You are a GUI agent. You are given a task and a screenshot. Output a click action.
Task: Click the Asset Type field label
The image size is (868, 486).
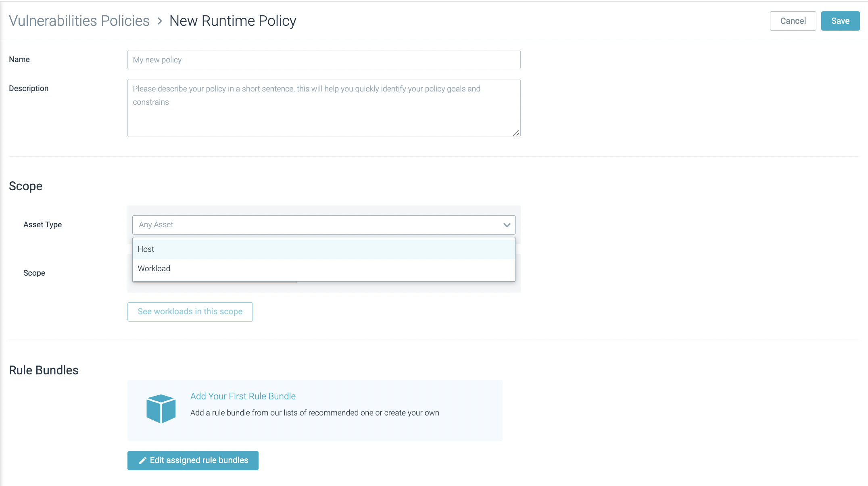[42, 225]
